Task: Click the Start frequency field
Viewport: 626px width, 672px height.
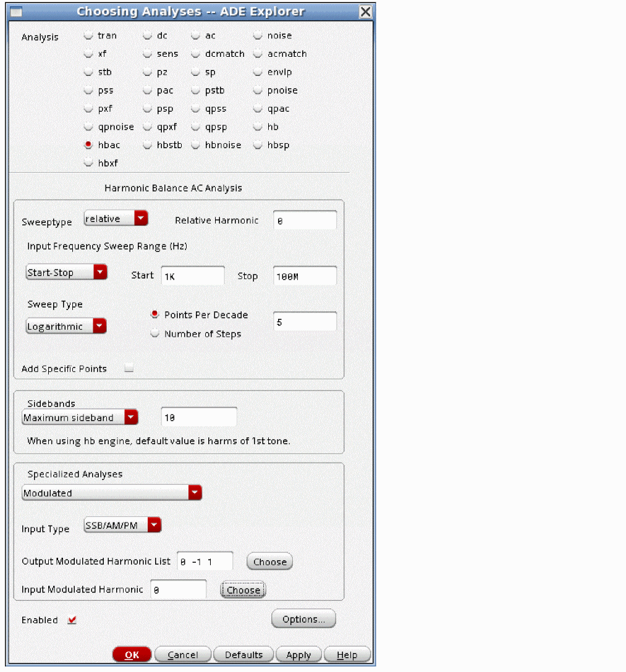Action: click(193, 275)
